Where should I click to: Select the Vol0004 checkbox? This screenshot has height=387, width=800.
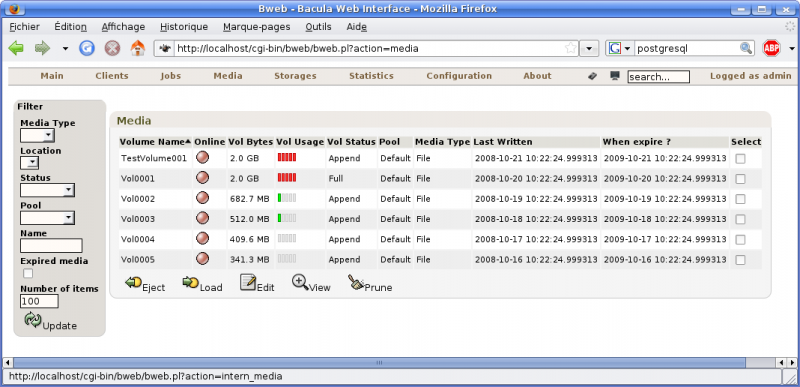pos(740,240)
